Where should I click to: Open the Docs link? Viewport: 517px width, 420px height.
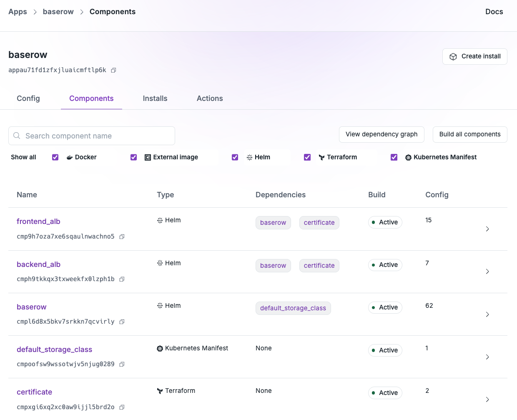[x=494, y=11]
